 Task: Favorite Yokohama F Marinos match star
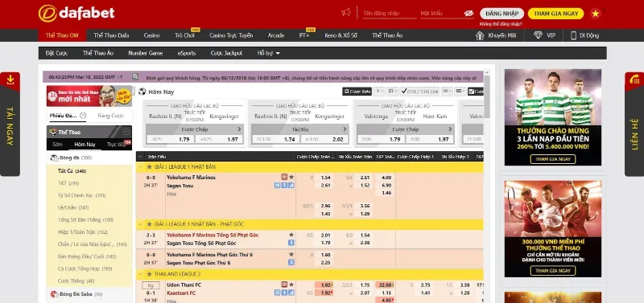coord(291,177)
